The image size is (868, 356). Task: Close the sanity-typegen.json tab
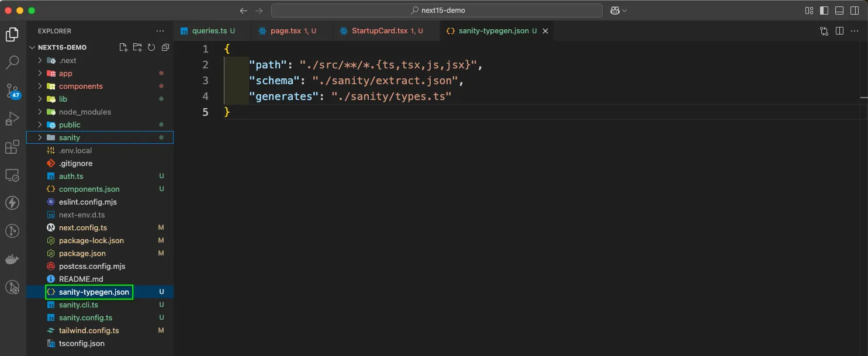coord(545,31)
